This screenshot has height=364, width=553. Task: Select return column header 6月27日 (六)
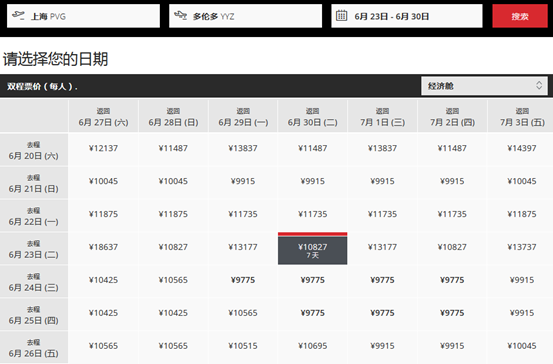(x=103, y=116)
